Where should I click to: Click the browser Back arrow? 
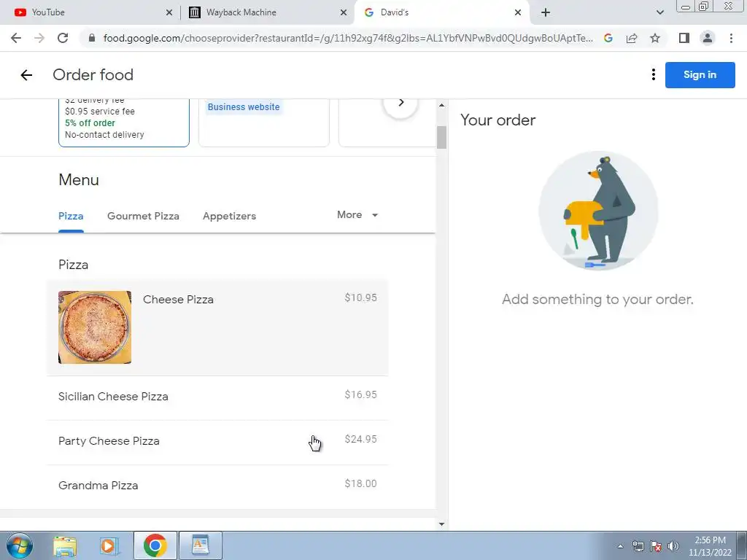[16, 38]
